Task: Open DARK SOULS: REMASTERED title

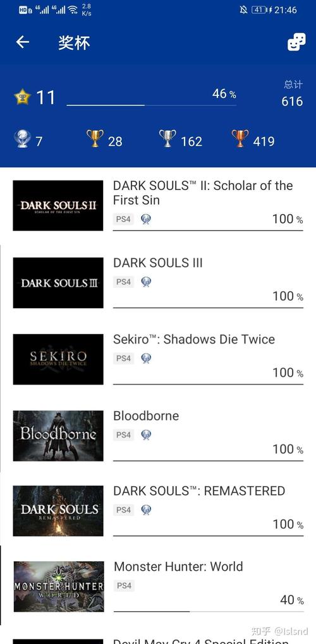Action: click(x=199, y=491)
